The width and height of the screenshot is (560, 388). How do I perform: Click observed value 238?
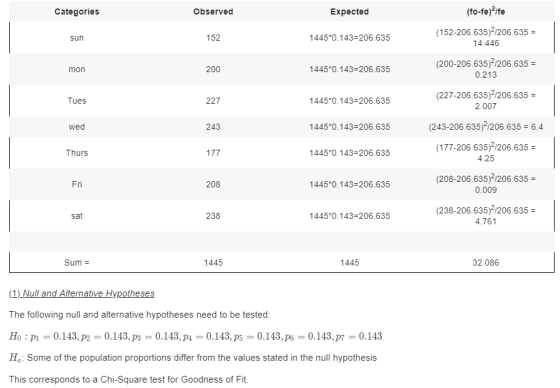coord(213,216)
